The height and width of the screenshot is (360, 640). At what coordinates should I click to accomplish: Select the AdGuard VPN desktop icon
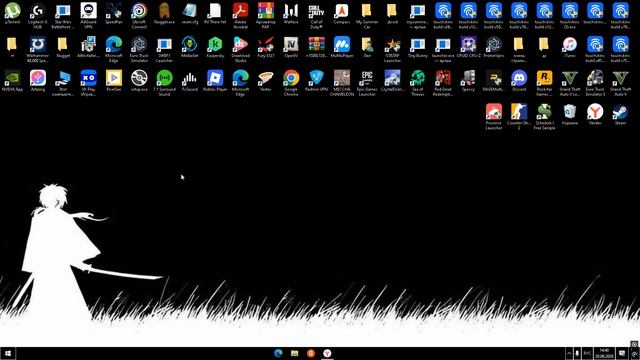click(x=88, y=16)
